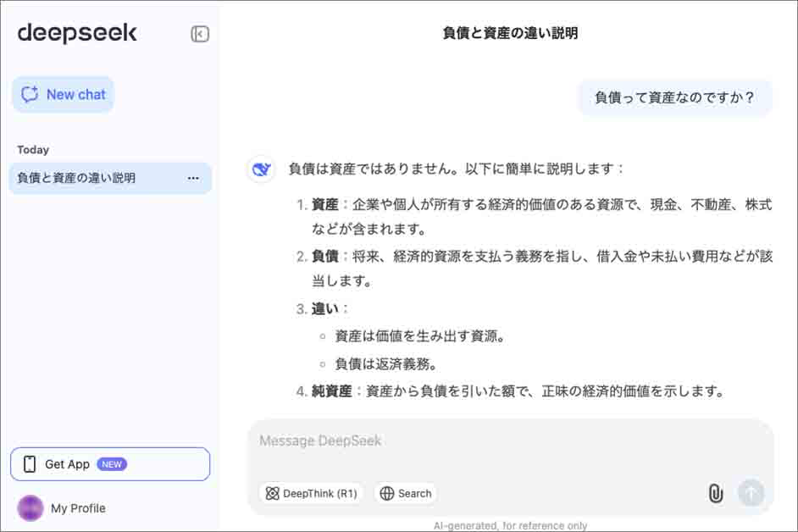Open three-dot options for the 負債と資産の違い説明 chat
This screenshot has height=532, width=798.
[x=193, y=179]
